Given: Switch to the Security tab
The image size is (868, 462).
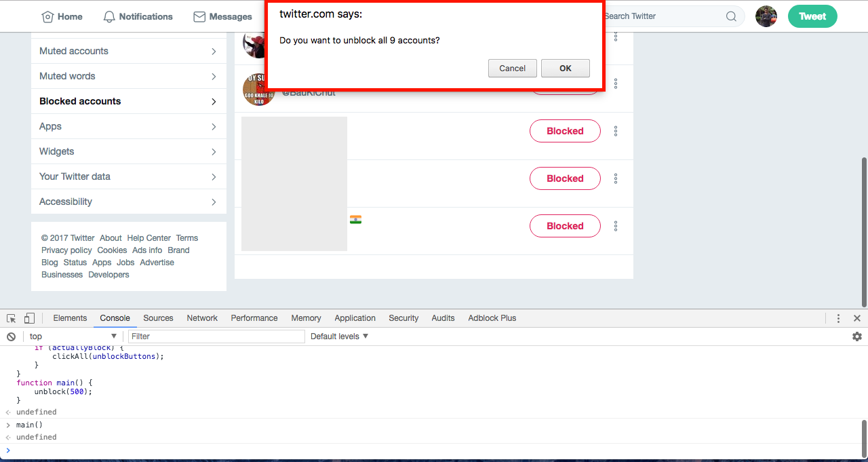Looking at the screenshot, I should pos(403,318).
